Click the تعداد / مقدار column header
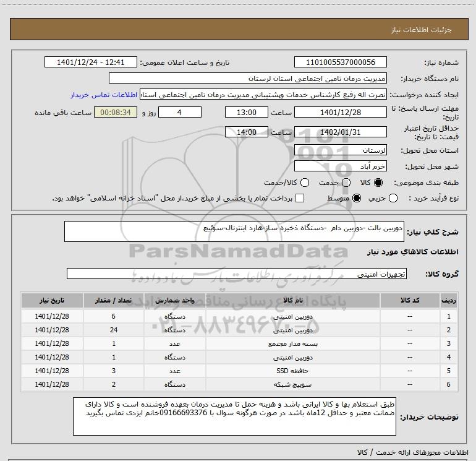Screen dimensions: 476x461 (x=114, y=300)
